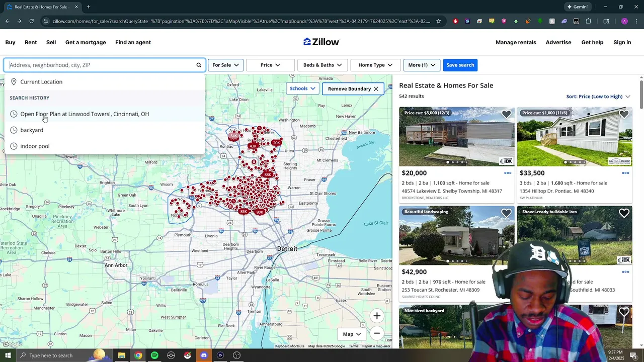Click the clock icon beside the backyard history entry
The height and width of the screenshot is (362, 644).
tap(14, 130)
